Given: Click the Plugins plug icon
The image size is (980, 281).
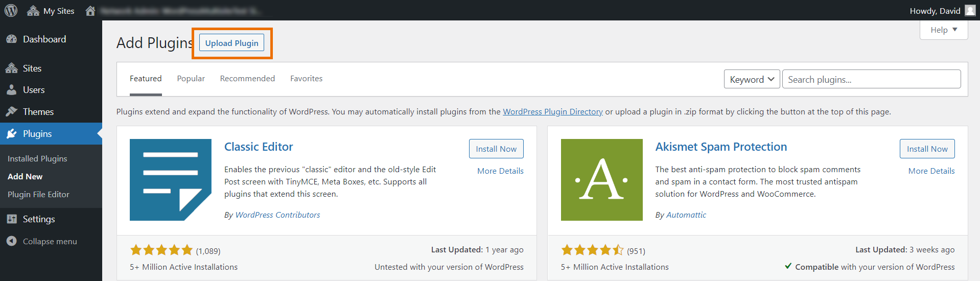Looking at the screenshot, I should [11, 133].
